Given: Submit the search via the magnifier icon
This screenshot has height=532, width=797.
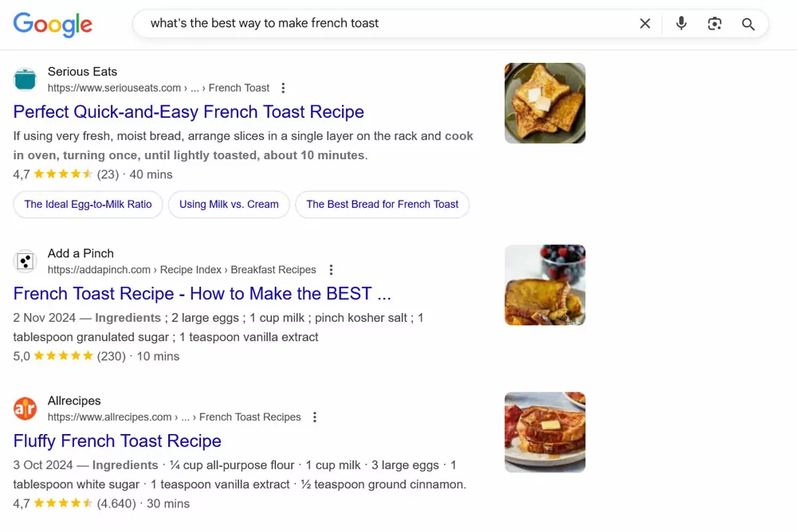Looking at the screenshot, I should coord(748,23).
